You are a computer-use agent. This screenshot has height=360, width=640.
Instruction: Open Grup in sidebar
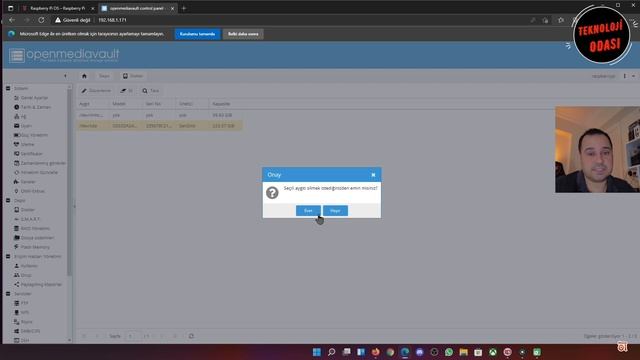23,275
